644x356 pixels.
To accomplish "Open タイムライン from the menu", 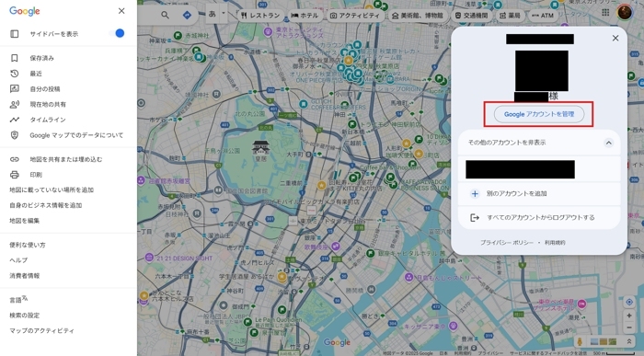I will pos(48,120).
